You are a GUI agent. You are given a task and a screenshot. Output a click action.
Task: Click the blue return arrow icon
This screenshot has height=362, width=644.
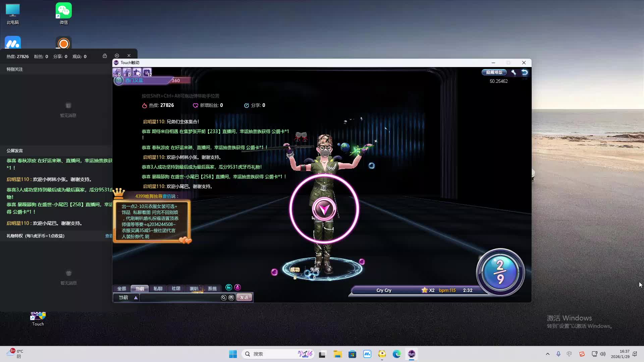[525, 72]
